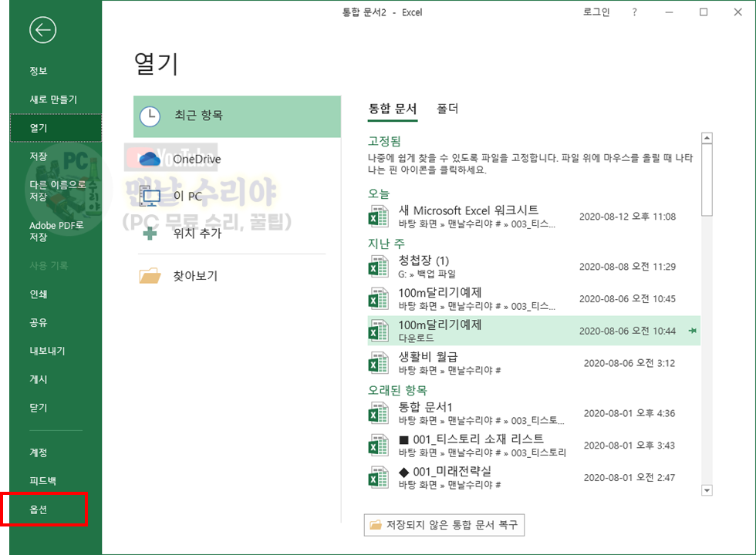Click the back arrow circle icon
Image resolution: width=756 pixels, height=555 pixels.
point(42,30)
